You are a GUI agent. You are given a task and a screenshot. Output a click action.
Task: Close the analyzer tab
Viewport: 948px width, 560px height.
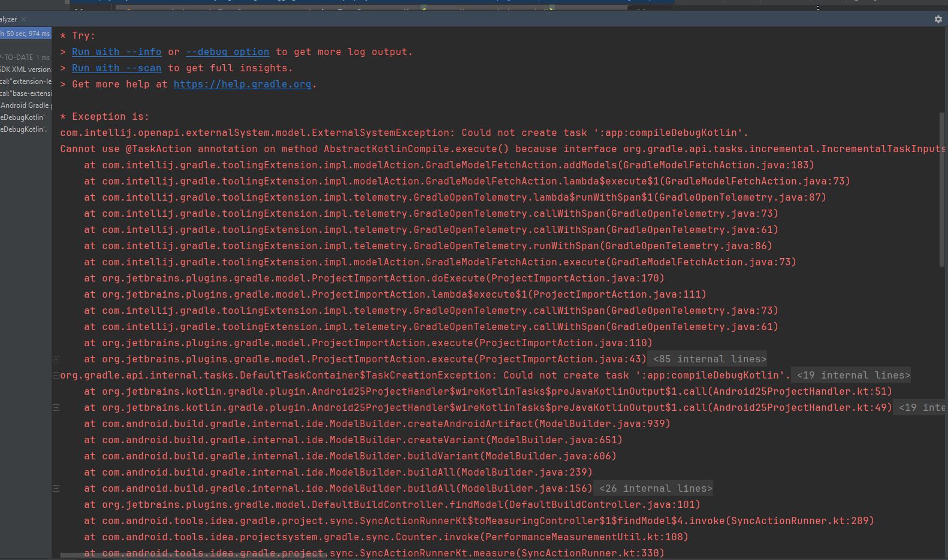pyautogui.click(x=23, y=19)
